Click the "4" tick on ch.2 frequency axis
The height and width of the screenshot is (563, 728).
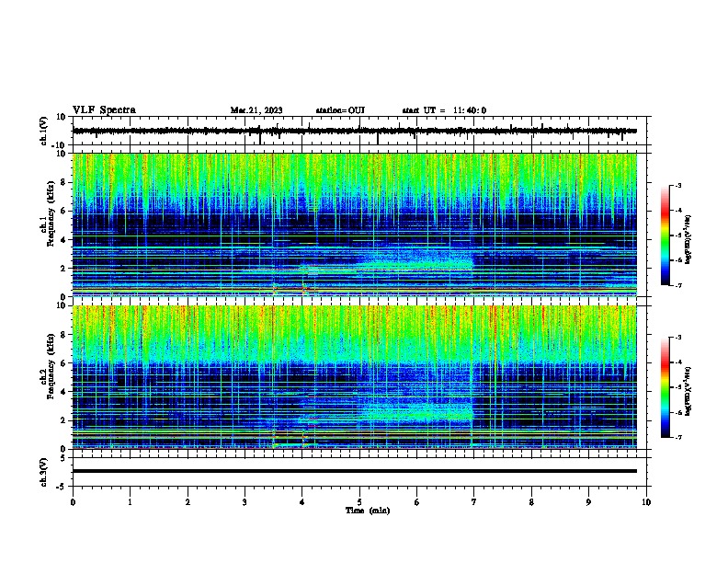tap(64, 392)
